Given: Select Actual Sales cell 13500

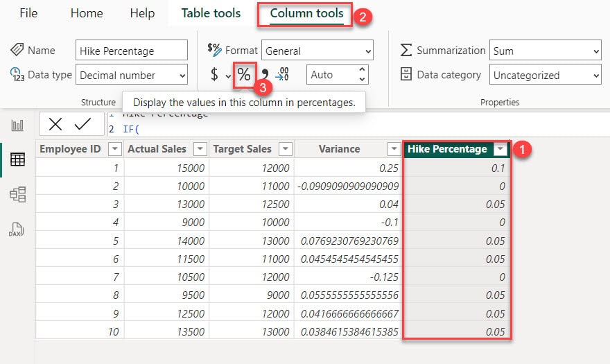Looking at the screenshot, I should coord(166,331).
